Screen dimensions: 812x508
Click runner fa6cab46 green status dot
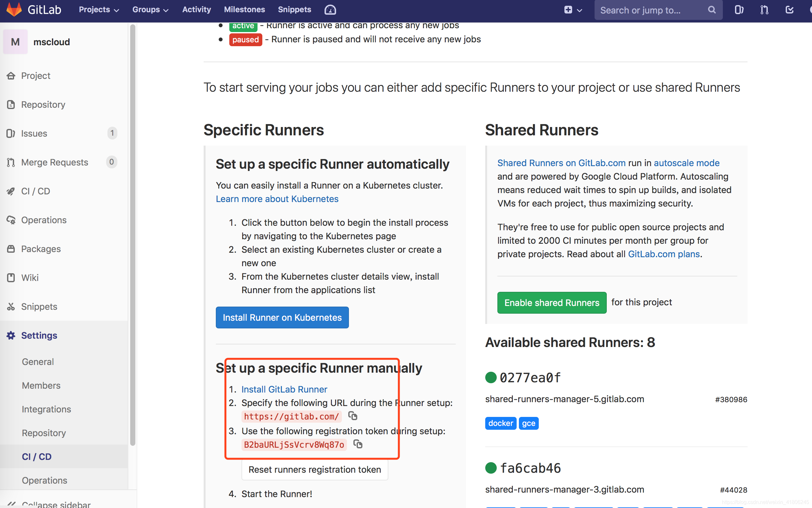[x=491, y=468]
